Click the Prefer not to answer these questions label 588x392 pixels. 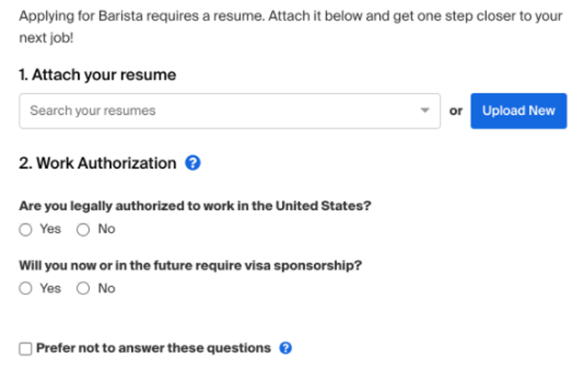[x=153, y=348]
